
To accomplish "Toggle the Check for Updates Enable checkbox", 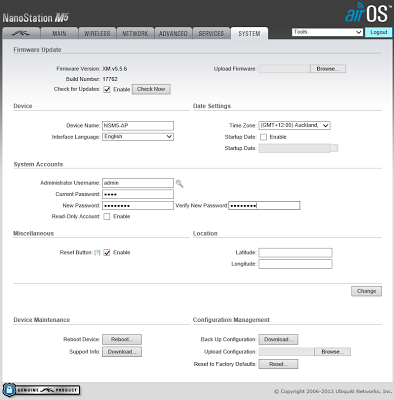I will click(x=107, y=89).
